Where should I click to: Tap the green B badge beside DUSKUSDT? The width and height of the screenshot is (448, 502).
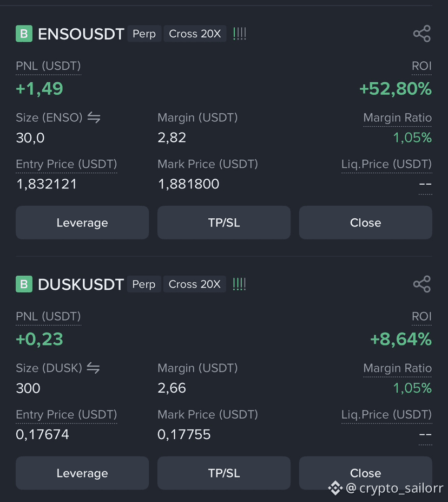click(24, 284)
